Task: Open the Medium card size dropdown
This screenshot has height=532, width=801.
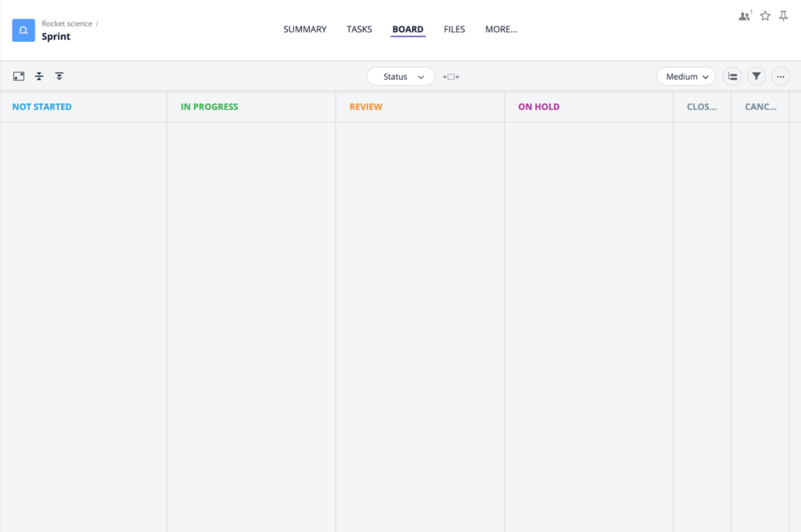Action: tap(685, 77)
